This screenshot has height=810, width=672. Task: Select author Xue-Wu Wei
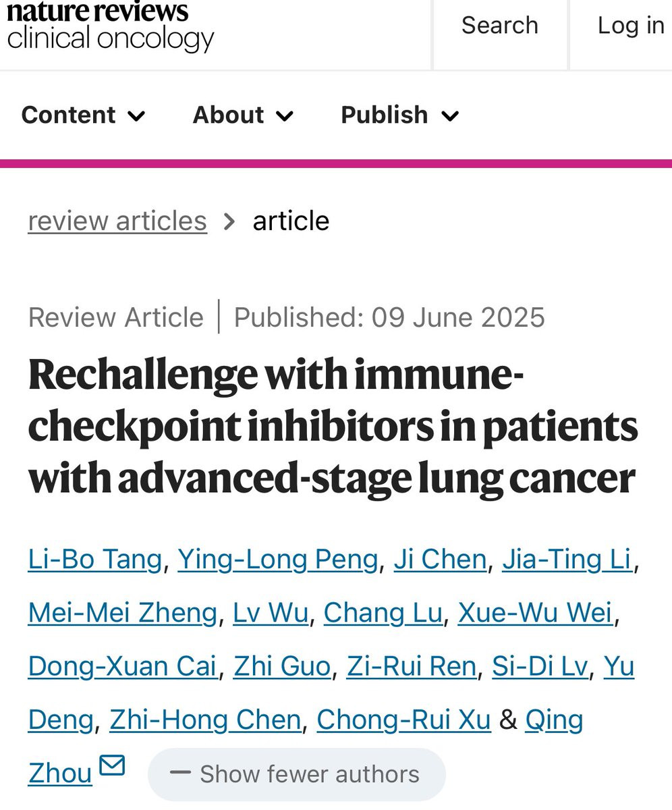(x=535, y=612)
